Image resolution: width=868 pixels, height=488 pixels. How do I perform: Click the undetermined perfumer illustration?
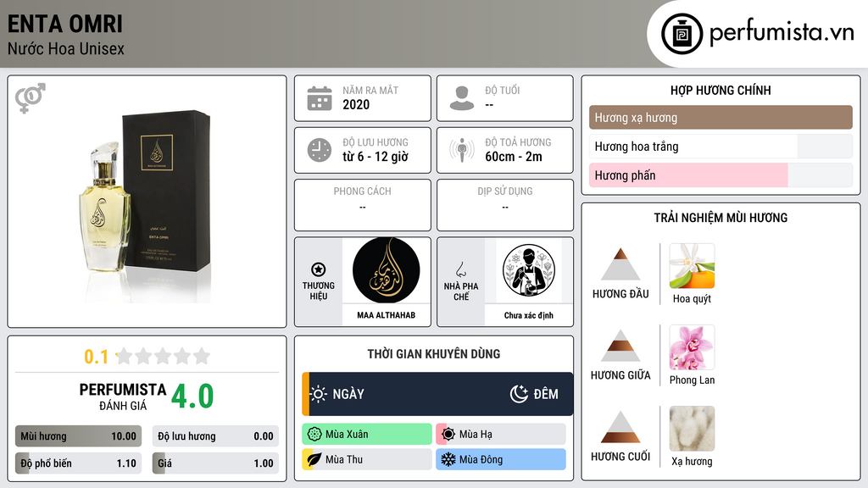pos(529,270)
